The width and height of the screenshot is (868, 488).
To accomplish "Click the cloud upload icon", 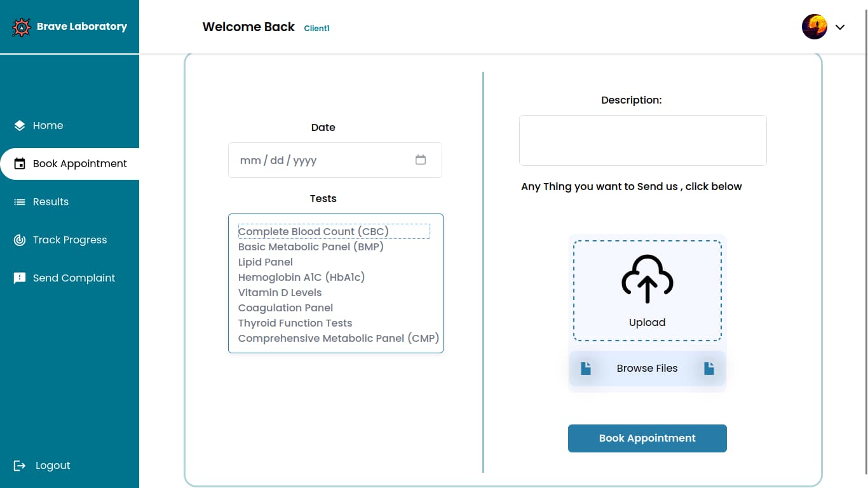I will pyautogui.click(x=647, y=280).
